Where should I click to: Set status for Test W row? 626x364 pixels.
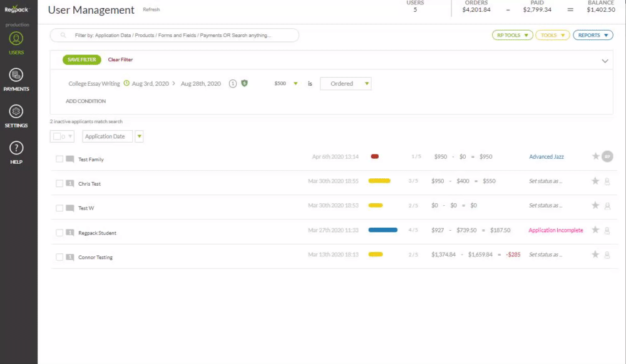point(545,205)
